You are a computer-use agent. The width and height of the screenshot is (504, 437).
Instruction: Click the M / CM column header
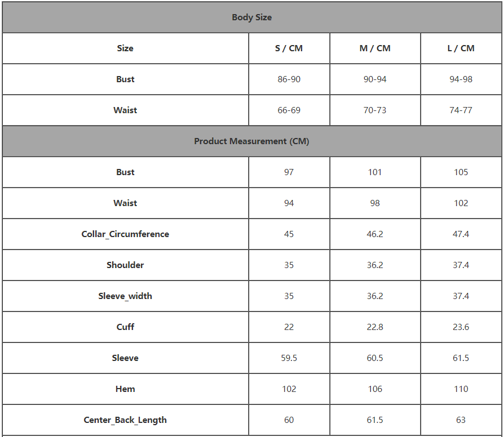point(375,48)
